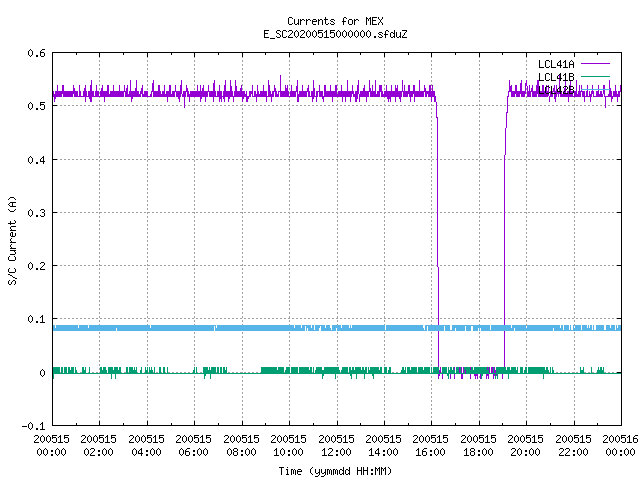Click the 200515 06:00 x-axis tick label
This screenshot has width=640, height=480.
coord(193,446)
